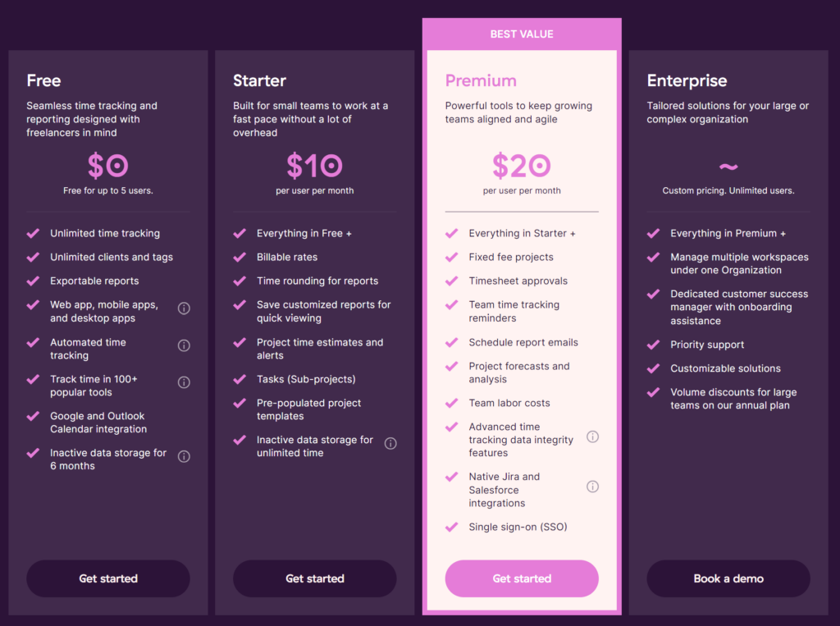The width and height of the screenshot is (840, 626).
Task: Click "Get started" on the Premium plan
Action: pos(522,578)
